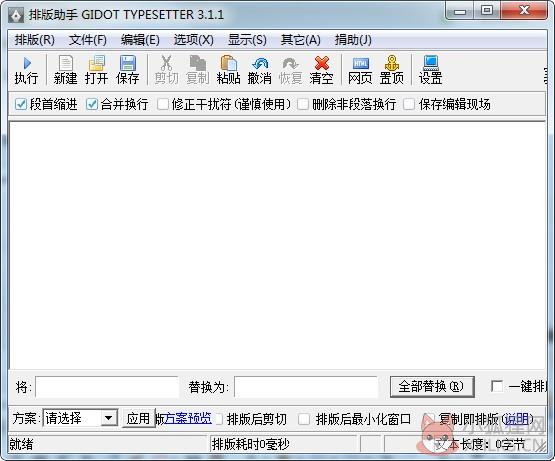The height and width of the screenshot is (461, 555).
Task: Uncheck the 段首缩进 checkbox
Action: 21,104
